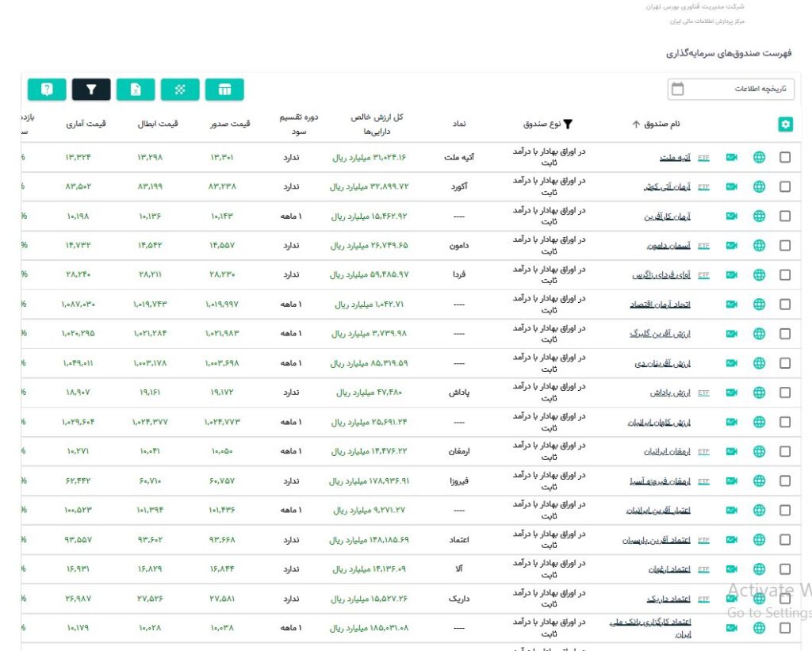Image resolution: width=812 pixels, height=651 pixels.
Task: Tick the checkbox for آسمان دامون
Action: click(785, 246)
